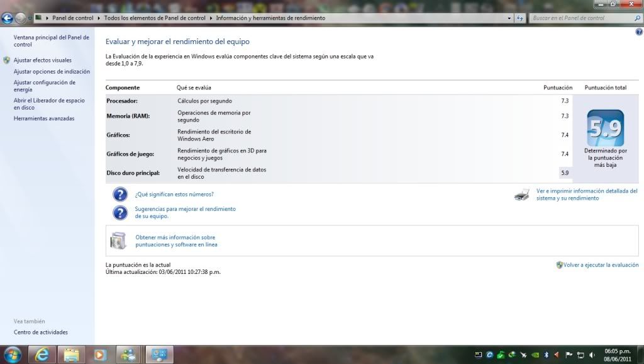Open Centro de actividades link
This screenshot has height=364, width=644.
(41, 333)
